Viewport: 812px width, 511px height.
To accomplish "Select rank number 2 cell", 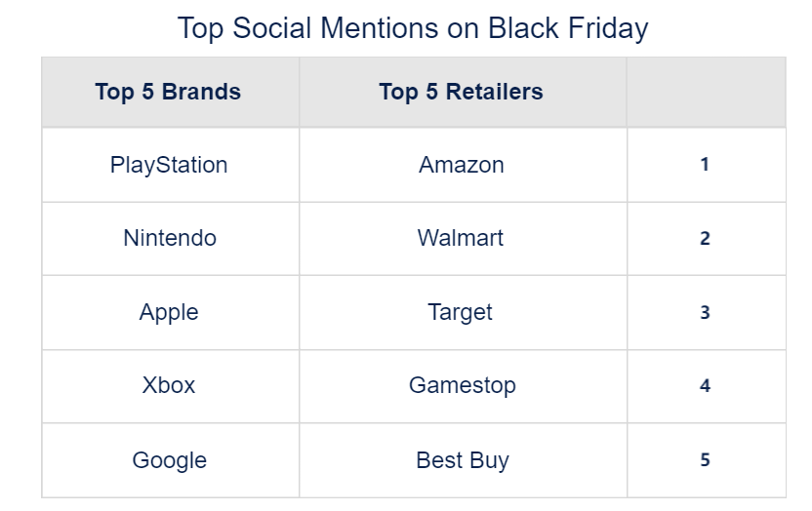I will (705, 238).
